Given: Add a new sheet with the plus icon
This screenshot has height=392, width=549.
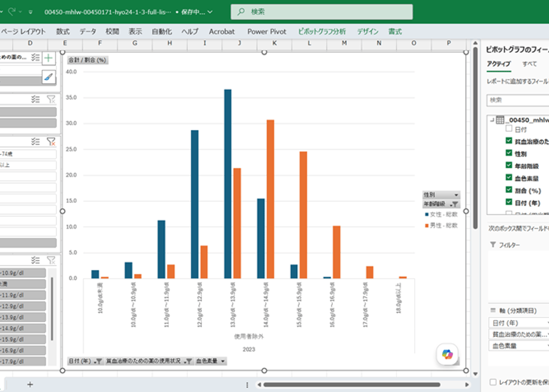Looking at the screenshot, I should [x=30, y=385].
